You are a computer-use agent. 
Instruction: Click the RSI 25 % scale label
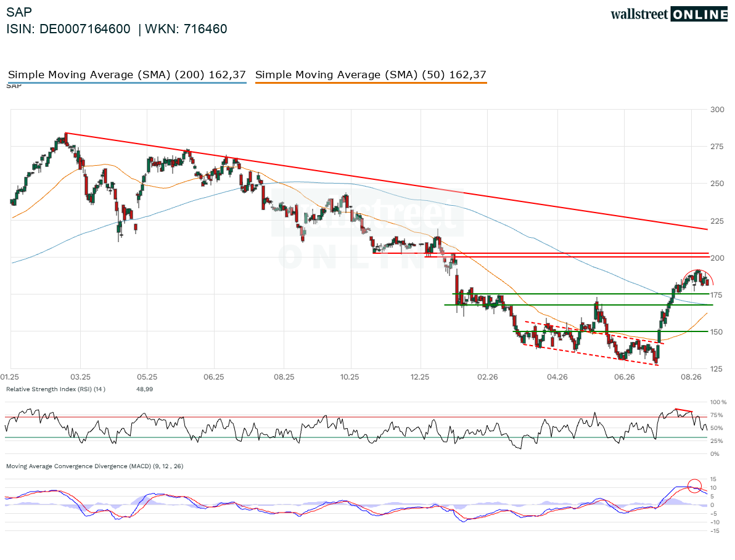pyautogui.click(x=717, y=441)
